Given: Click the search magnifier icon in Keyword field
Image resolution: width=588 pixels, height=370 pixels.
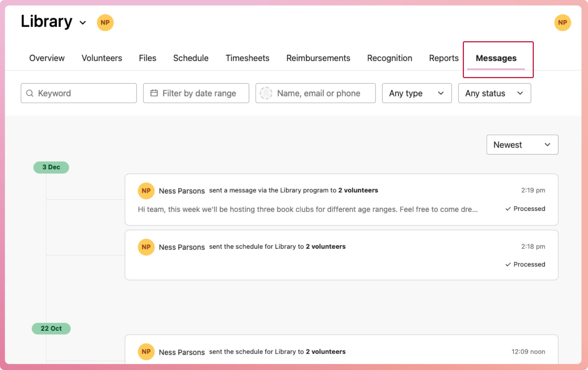Looking at the screenshot, I should coord(30,93).
